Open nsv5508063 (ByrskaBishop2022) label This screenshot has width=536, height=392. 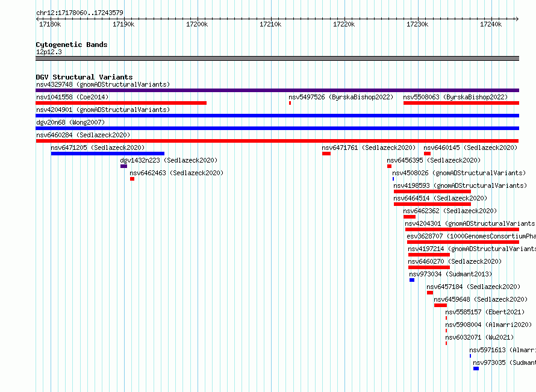pos(455,97)
